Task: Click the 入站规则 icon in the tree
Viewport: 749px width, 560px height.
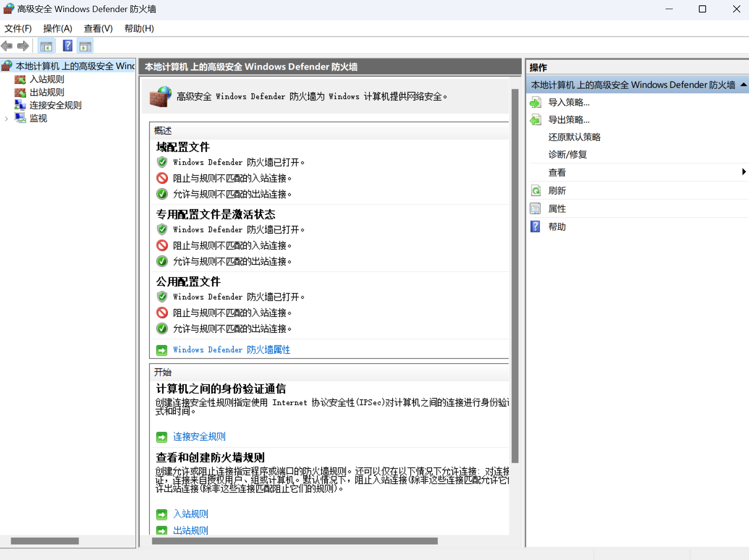Action: point(20,80)
